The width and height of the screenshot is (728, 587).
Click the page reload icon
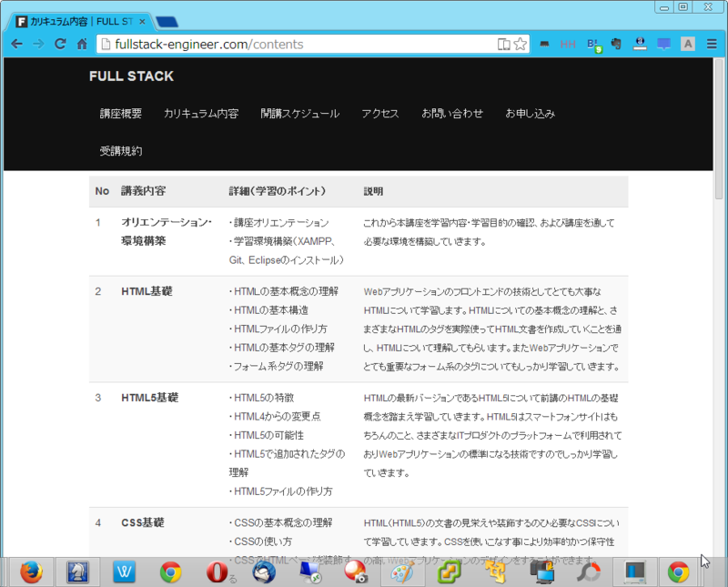click(x=61, y=44)
